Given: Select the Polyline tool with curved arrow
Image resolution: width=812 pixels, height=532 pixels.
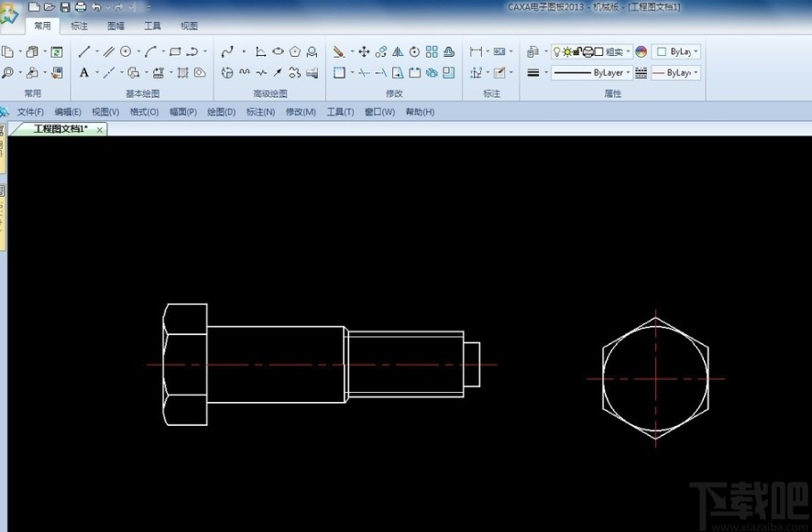Looking at the screenshot, I should [192, 51].
